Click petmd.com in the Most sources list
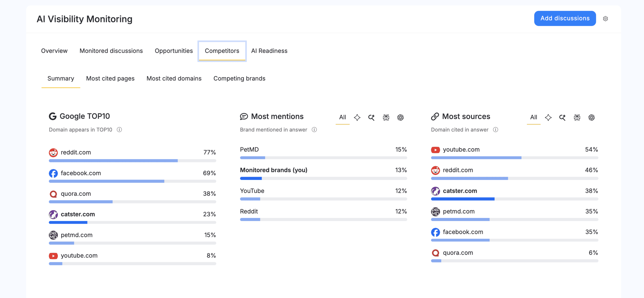The width and height of the screenshot is (644, 298). click(x=459, y=212)
